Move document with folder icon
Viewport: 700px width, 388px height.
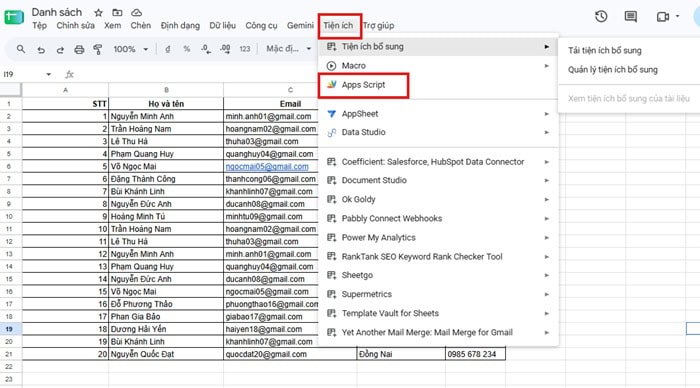[117, 13]
